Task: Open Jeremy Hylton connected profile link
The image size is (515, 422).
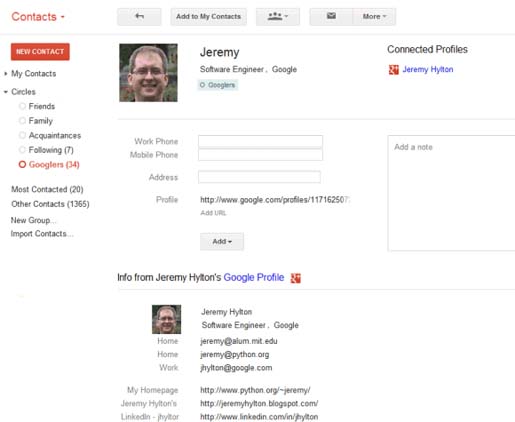Action: [428, 69]
